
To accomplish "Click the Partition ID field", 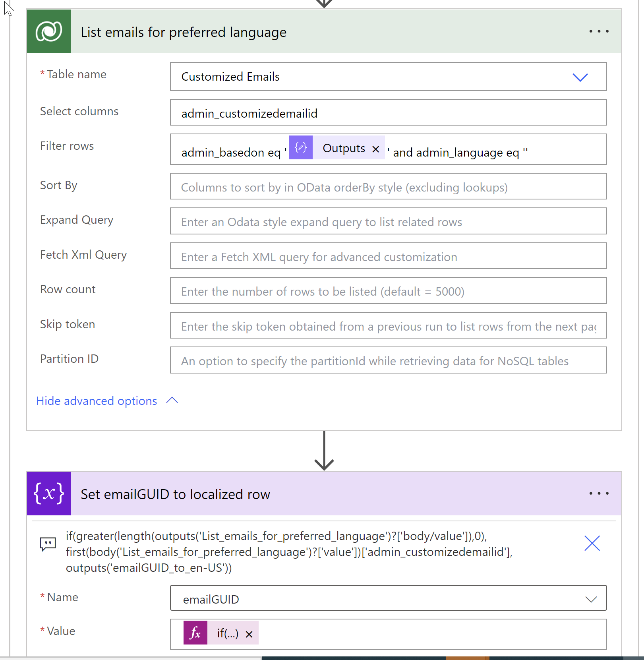I will tap(388, 360).
